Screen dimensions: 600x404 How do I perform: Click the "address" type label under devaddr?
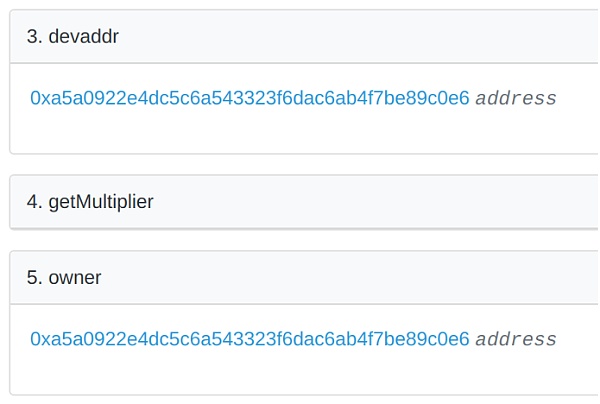[516, 99]
